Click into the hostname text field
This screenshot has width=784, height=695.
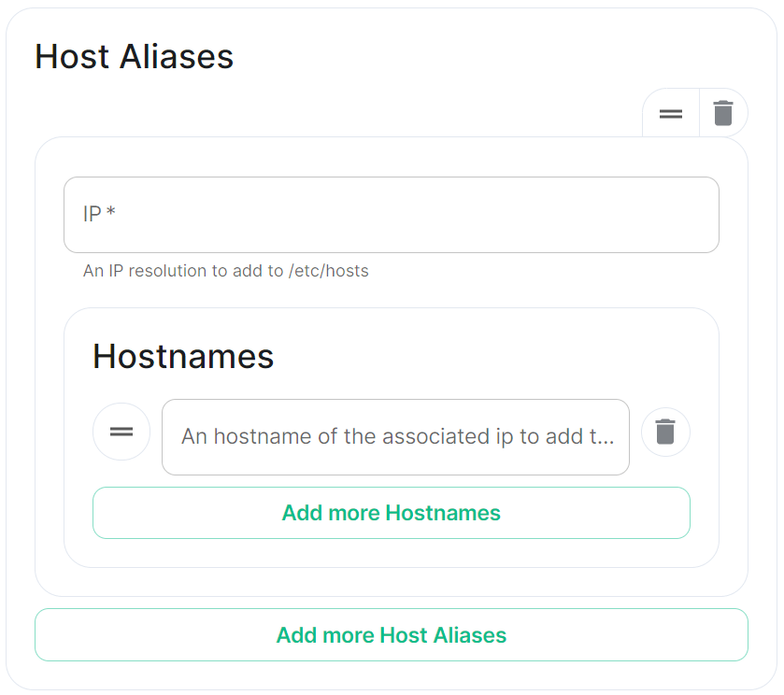point(395,437)
